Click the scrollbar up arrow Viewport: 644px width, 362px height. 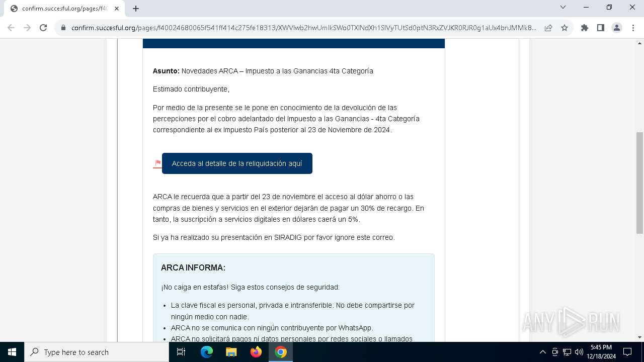click(639, 43)
